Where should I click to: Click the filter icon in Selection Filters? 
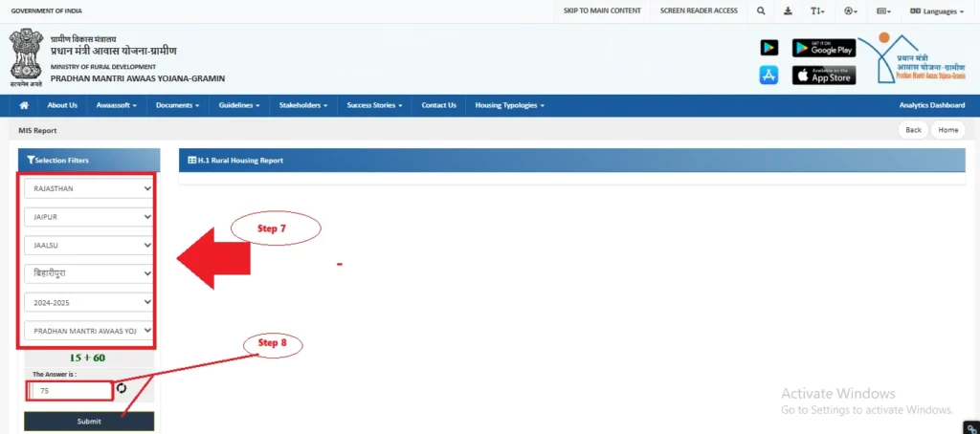point(31,161)
